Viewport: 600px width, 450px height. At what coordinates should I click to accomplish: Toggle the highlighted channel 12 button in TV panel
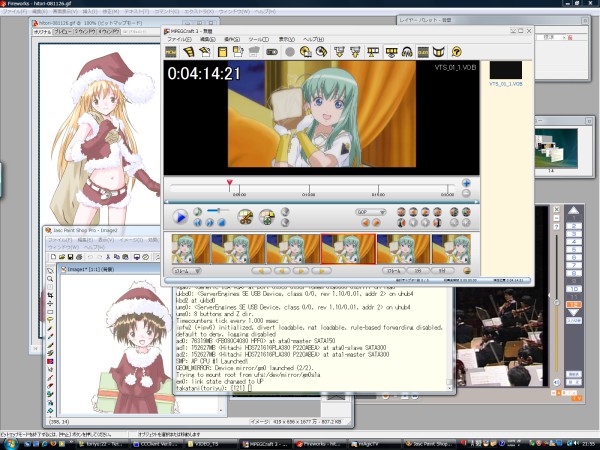pos(574,305)
